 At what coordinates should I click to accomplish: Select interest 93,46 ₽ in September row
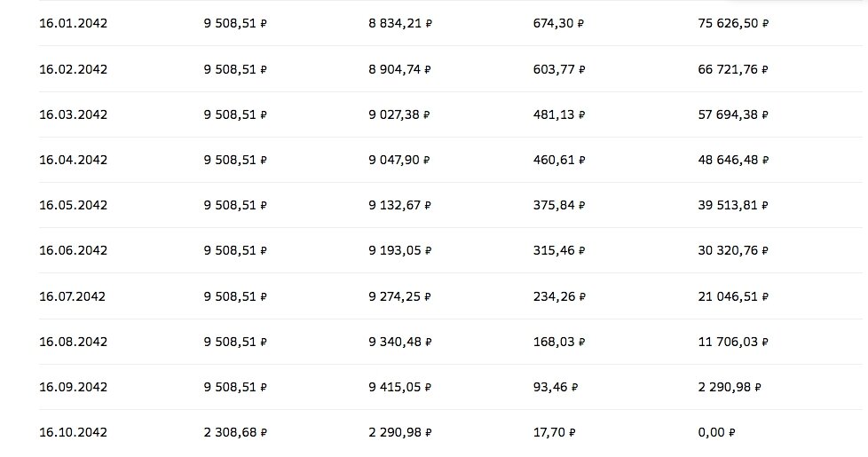click(556, 387)
